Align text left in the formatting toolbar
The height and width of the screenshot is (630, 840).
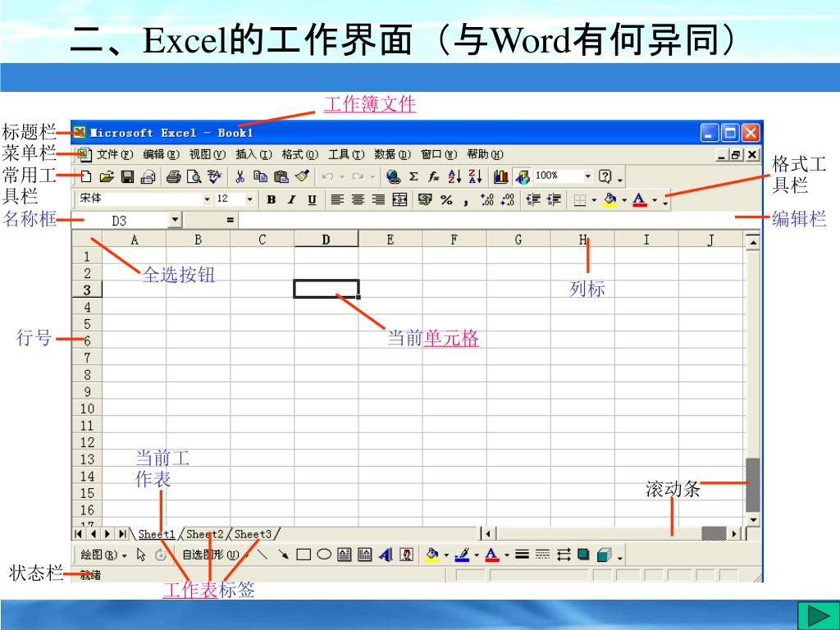[337, 200]
